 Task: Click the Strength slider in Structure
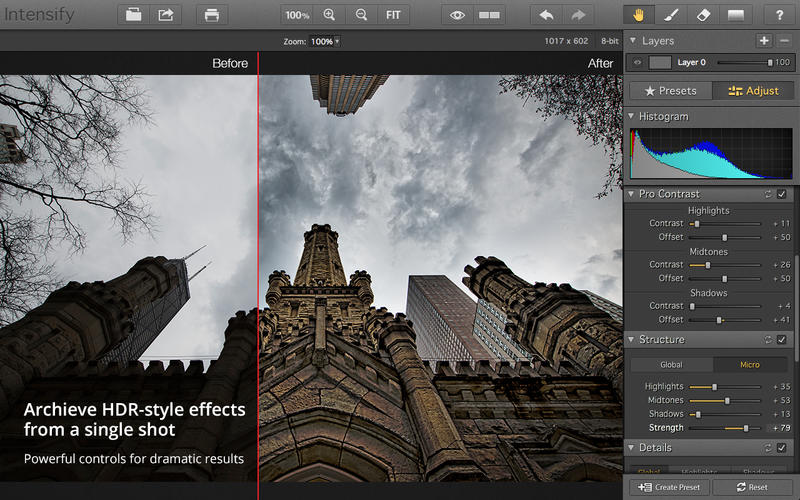coord(745,428)
